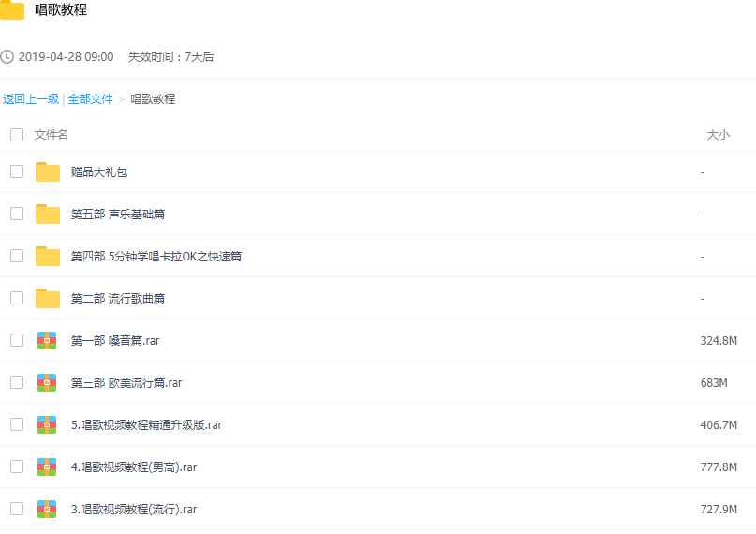Click the archive icon for 3.唱歌视频教程(流行).rar
Viewport: 756px width, 534px height.
coord(47,509)
